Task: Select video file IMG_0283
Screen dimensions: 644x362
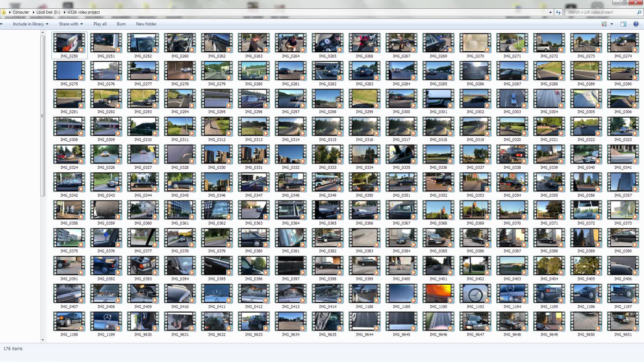Action: (365, 73)
